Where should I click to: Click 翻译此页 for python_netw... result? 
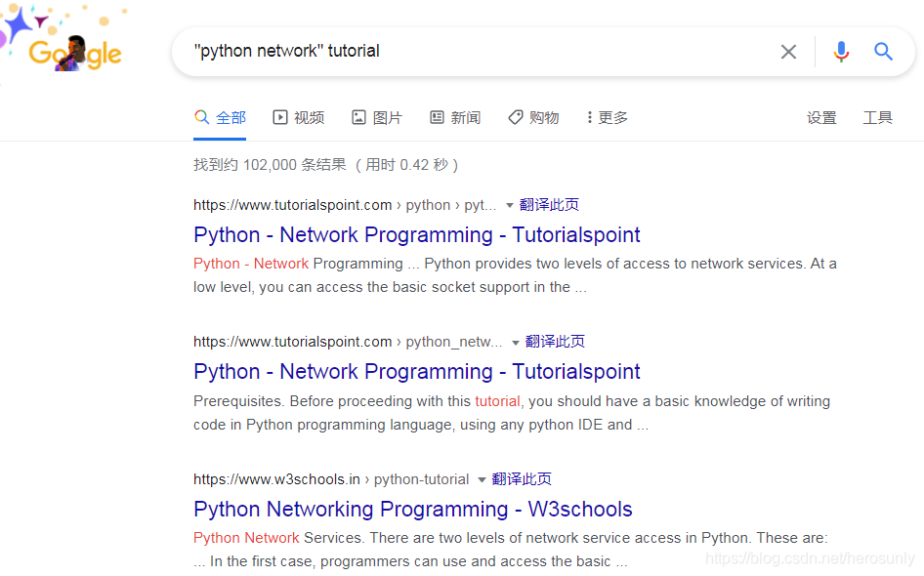555,342
